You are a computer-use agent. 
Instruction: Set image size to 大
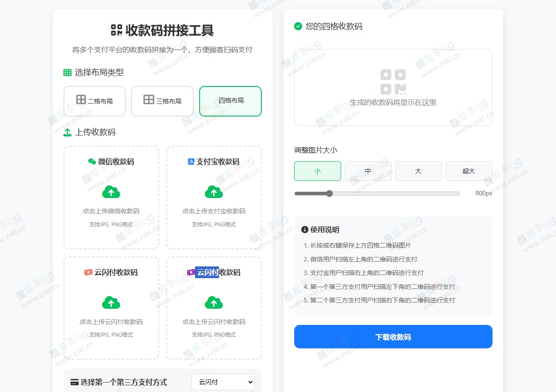coord(419,171)
